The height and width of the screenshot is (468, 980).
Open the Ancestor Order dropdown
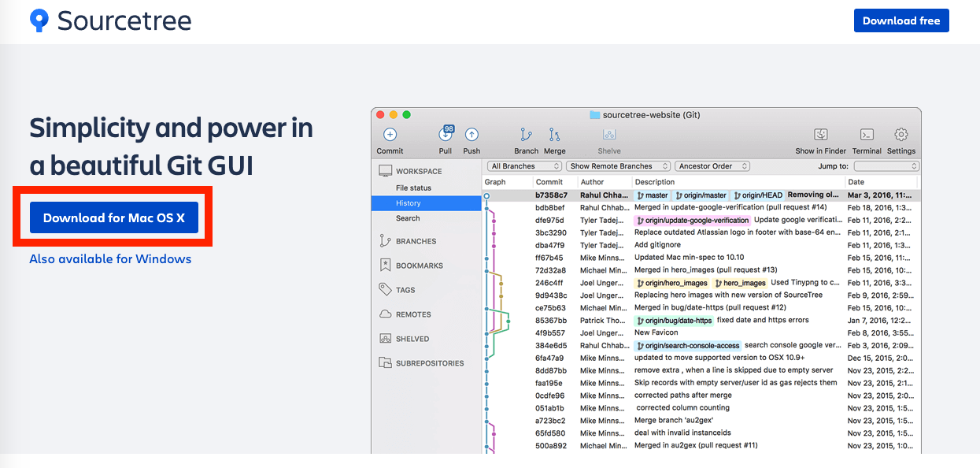point(712,166)
